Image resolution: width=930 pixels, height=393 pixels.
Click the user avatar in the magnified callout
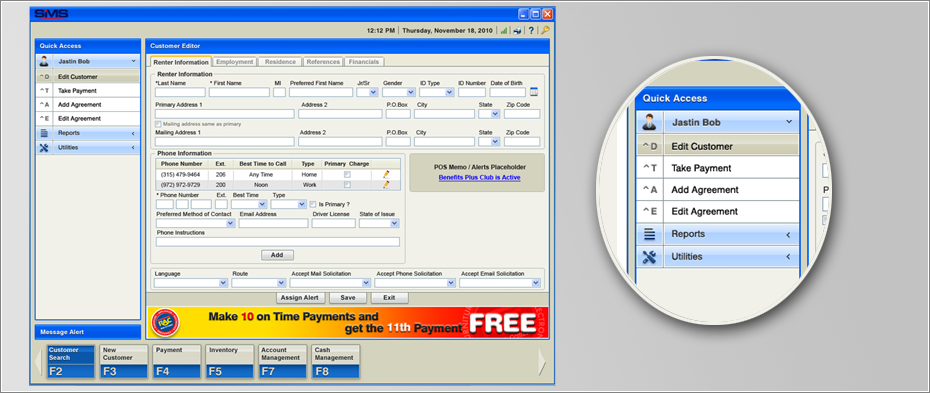[649, 122]
